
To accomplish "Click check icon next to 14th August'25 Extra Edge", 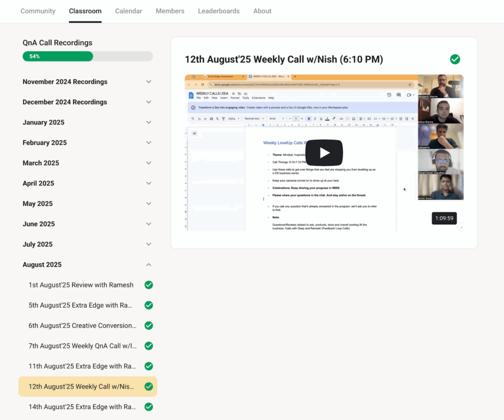I will click(x=149, y=407).
